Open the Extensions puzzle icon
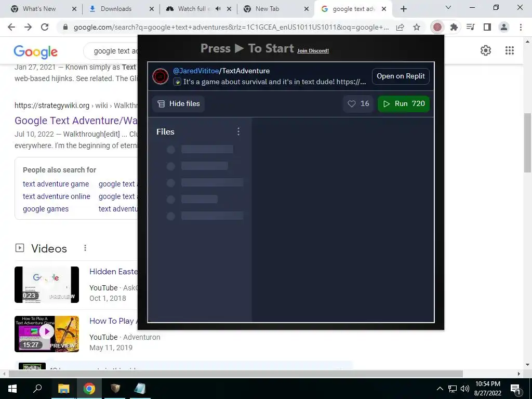This screenshot has width=532, height=399. tap(454, 27)
